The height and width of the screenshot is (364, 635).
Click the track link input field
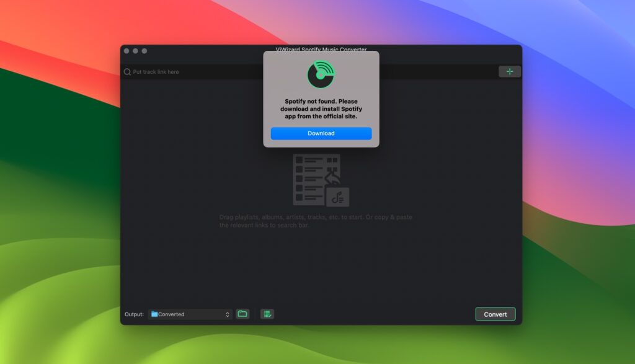(x=186, y=71)
